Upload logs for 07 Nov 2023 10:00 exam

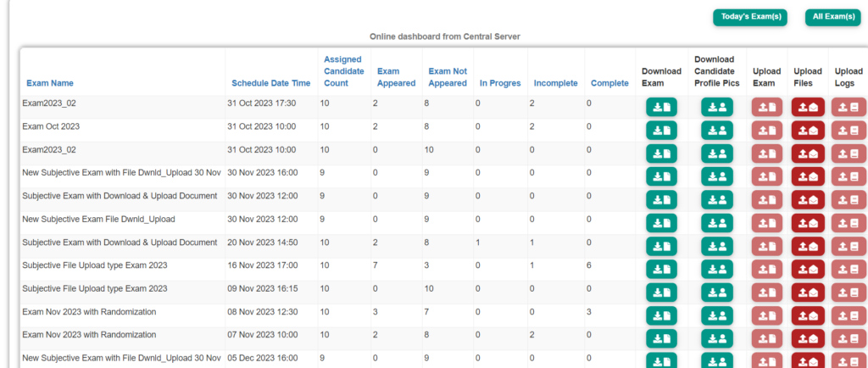pos(848,338)
